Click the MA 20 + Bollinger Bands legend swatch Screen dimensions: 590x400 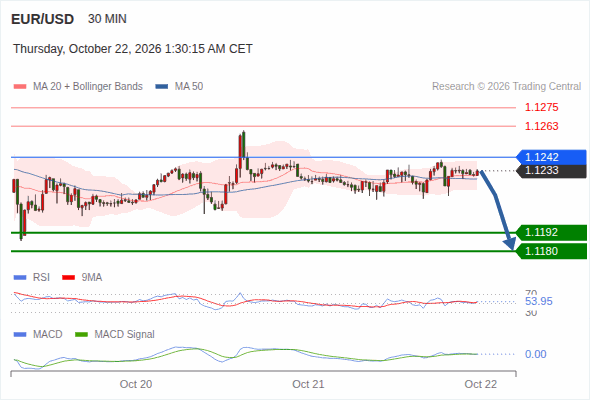20,87
